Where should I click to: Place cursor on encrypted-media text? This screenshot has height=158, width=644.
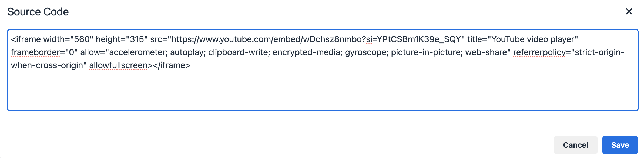[306, 52]
